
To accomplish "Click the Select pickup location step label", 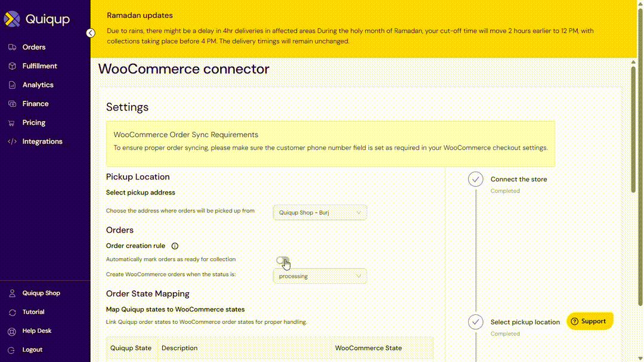I will (525, 322).
